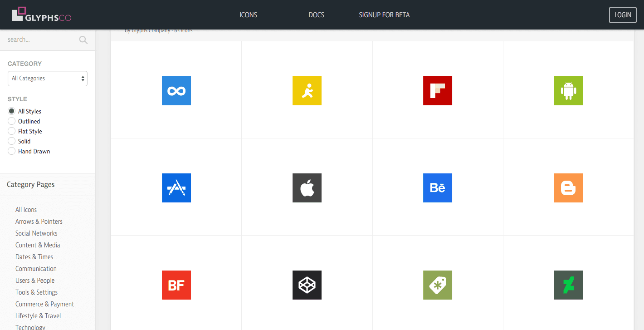Click the LOGIN button

(x=623, y=15)
